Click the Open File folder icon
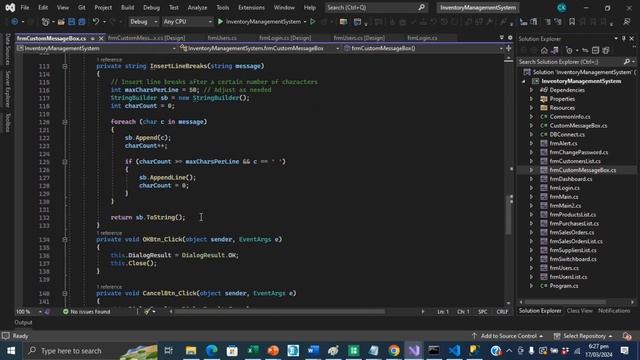 coord(61,22)
